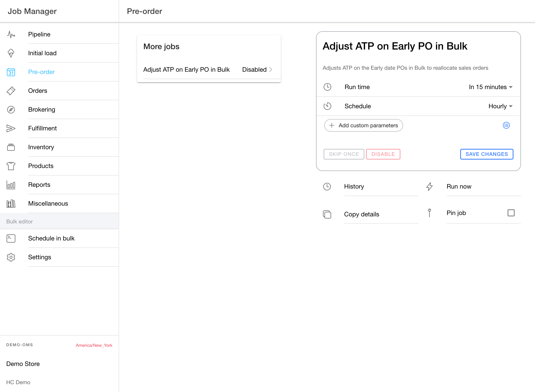Viewport: 535px width, 392px height.
Task: Click the Schedule in bulk terminal icon
Action: (11, 238)
